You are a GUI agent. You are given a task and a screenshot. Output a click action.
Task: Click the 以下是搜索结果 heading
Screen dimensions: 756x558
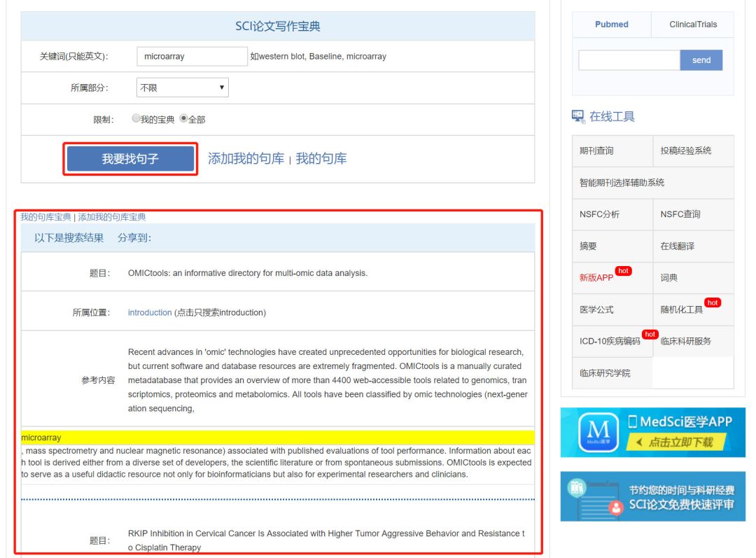coord(69,238)
